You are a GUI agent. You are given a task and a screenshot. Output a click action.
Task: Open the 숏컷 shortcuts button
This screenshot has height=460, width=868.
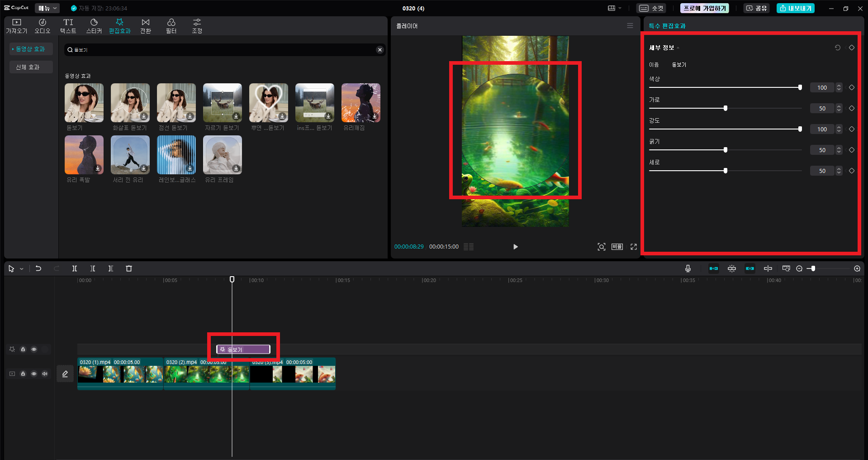651,8
